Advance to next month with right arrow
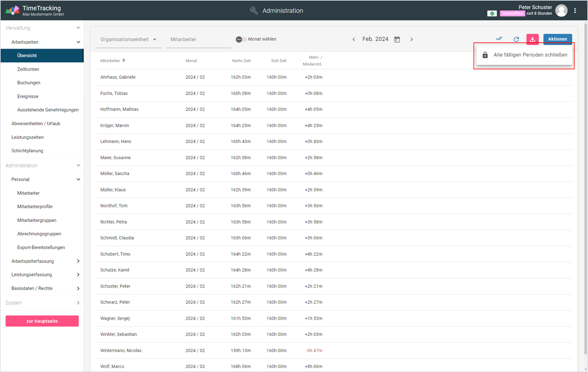Viewport: 588px width, 372px height. [411, 39]
